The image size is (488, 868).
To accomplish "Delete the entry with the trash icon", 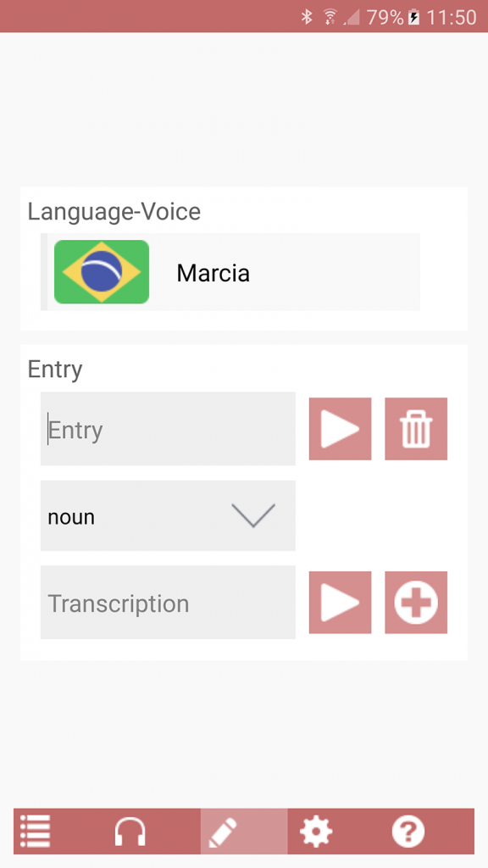I will 416,429.
